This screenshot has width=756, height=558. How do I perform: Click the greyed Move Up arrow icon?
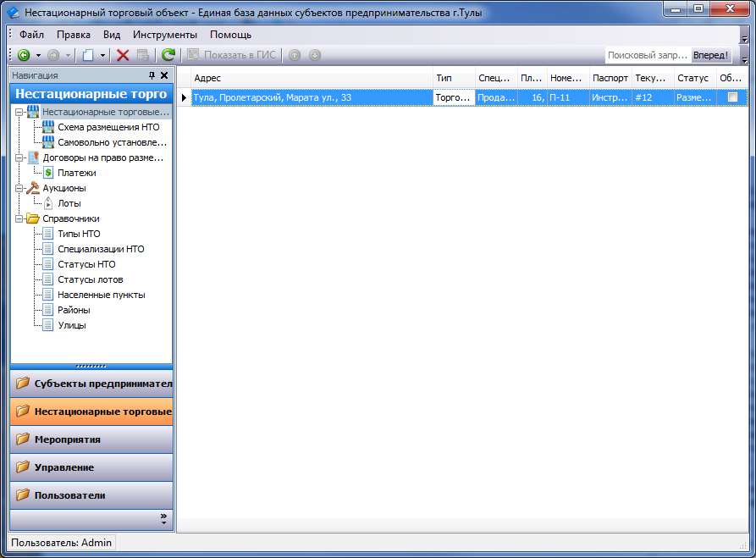click(x=295, y=55)
